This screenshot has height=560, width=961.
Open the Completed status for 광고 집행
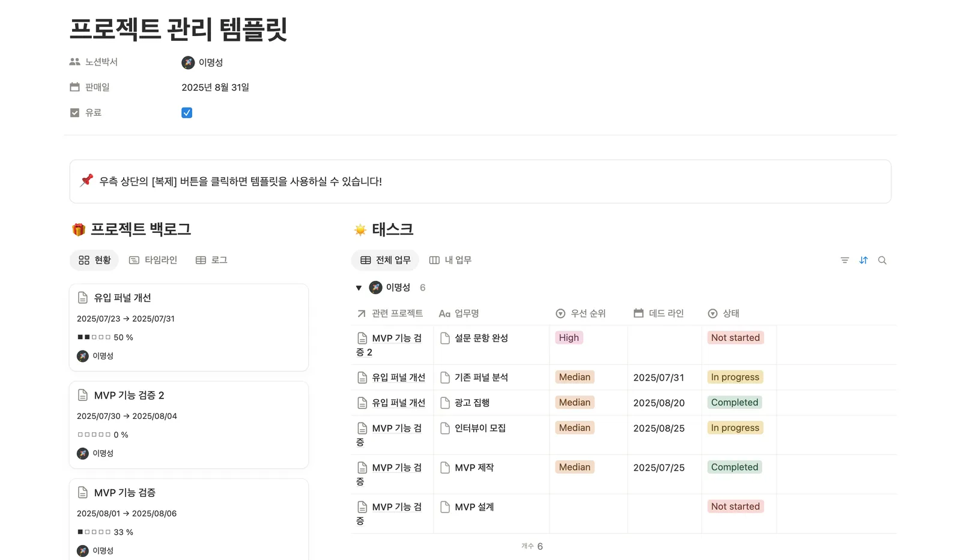[735, 402]
